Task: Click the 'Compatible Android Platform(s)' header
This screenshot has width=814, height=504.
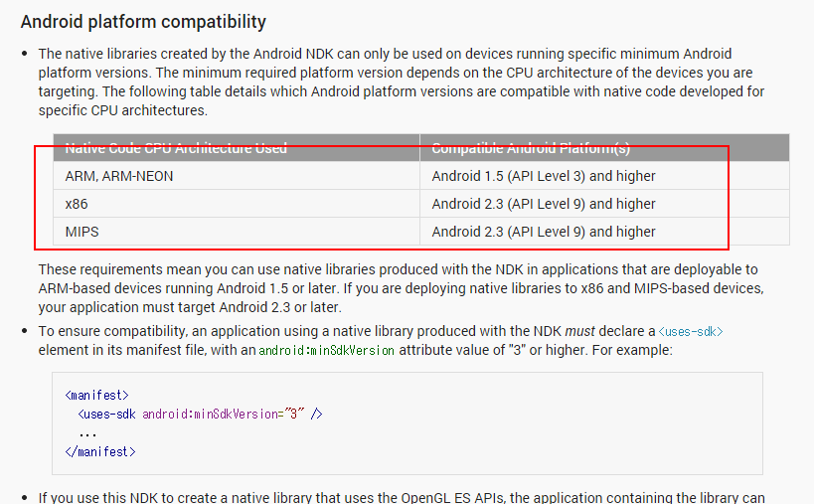Action: (604, 148)
